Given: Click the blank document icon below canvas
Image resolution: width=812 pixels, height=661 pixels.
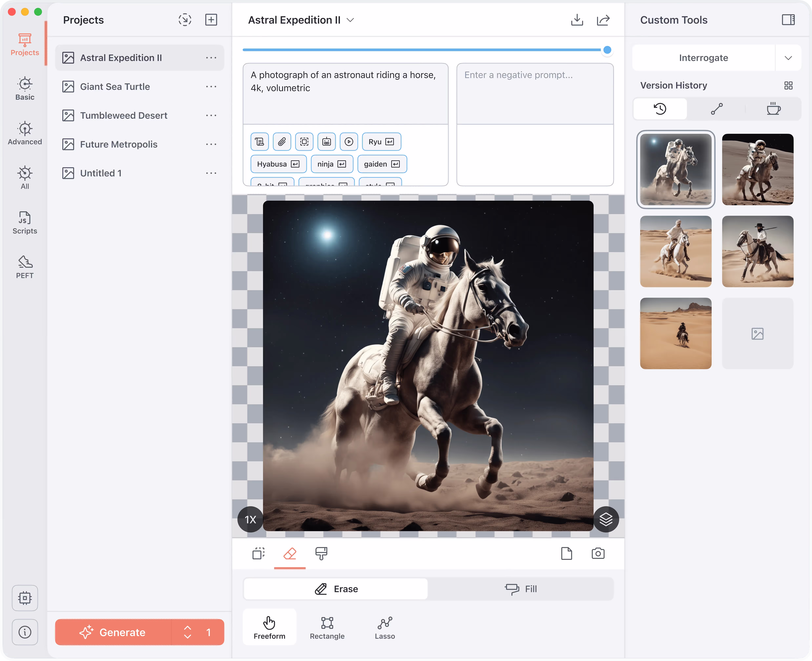Looking at the screenshot, I should (x=567, y=554).
